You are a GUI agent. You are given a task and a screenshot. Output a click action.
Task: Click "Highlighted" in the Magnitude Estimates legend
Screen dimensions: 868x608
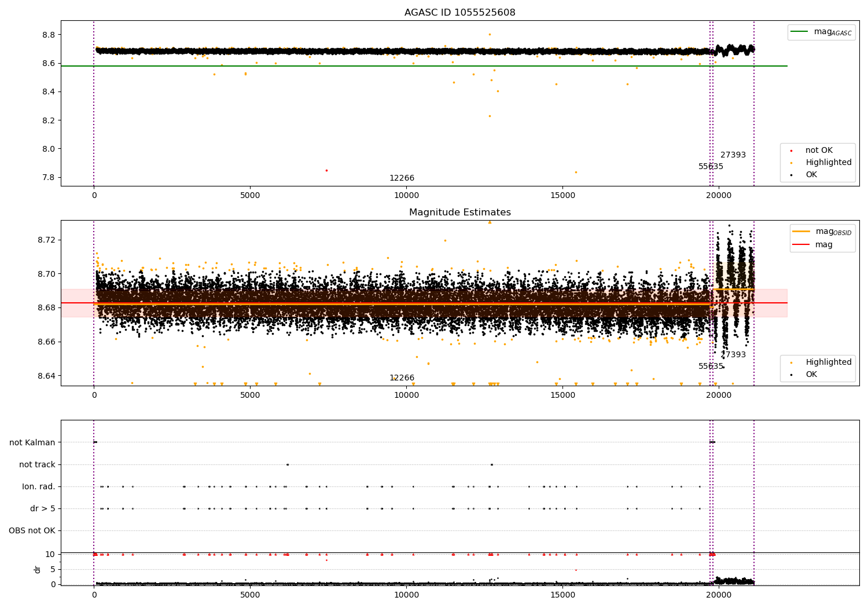[828, 362]
